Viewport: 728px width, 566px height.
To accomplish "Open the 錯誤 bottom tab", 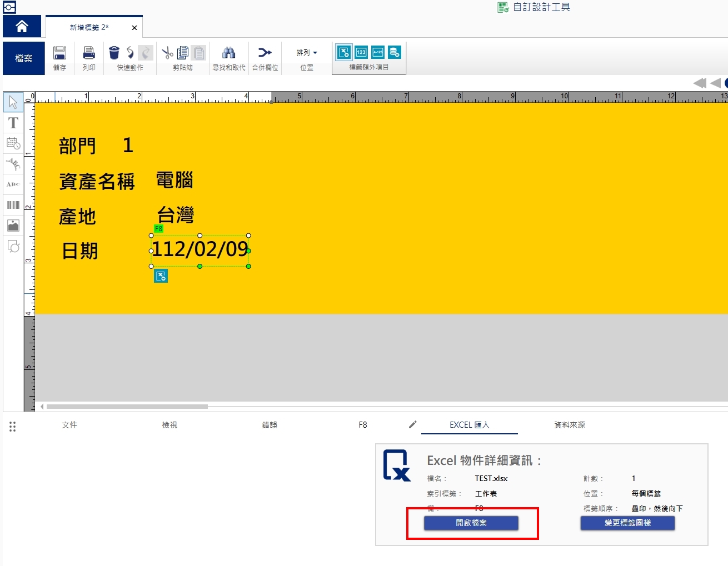I will (x=270, y=425).
